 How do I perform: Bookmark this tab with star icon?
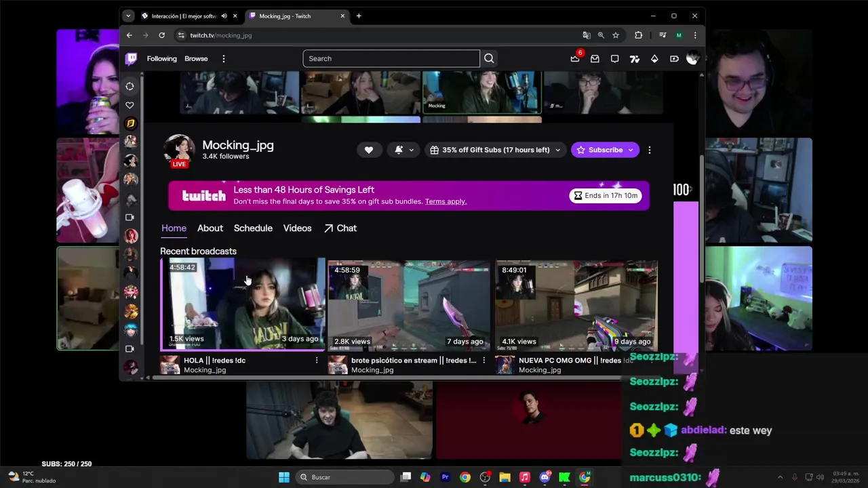click(x=616, y=35)
